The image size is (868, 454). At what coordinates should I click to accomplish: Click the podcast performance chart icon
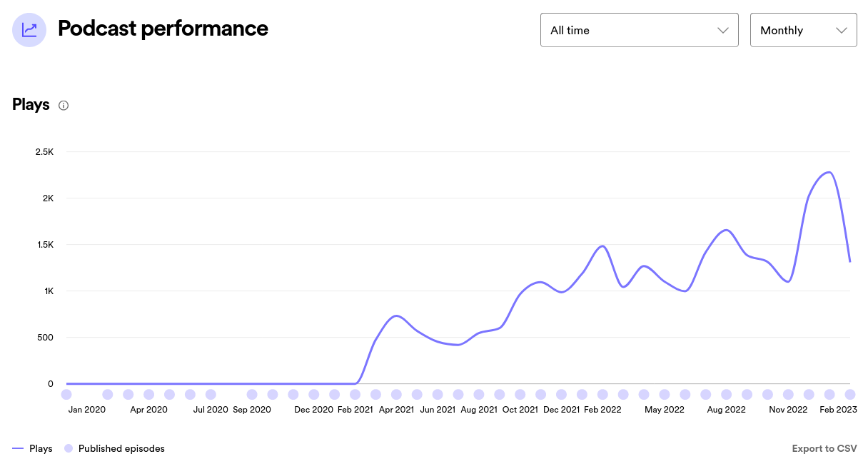pyautogui.click(x=29, y=30)
